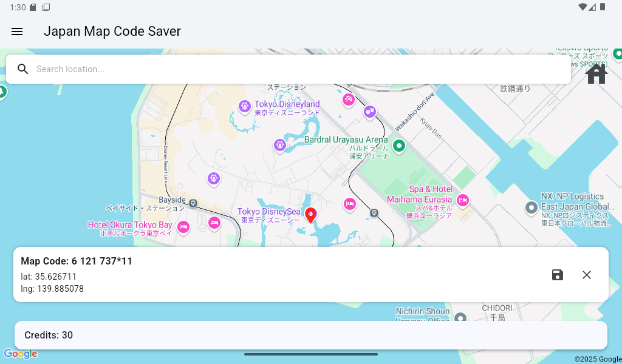
Task: Click the Map Code 6 121 737*11 text
Action: [77, 261]
